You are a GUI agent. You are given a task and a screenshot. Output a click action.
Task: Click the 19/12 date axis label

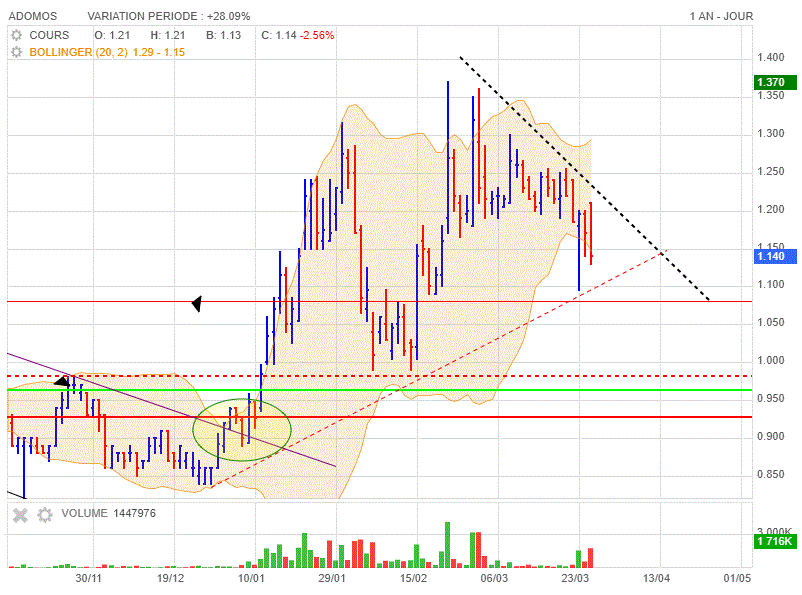point(170,579)
